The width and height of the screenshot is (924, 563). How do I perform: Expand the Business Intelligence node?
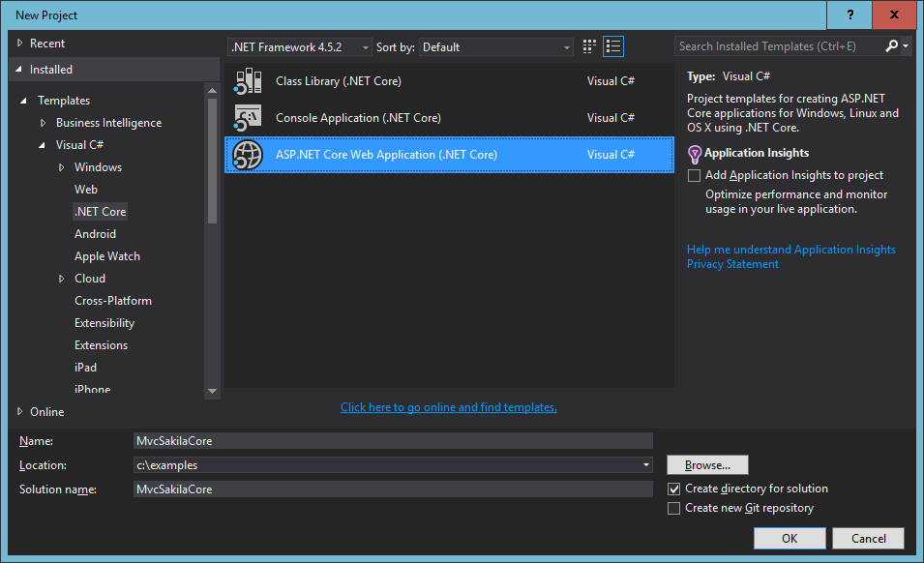[x=43, y=123]
